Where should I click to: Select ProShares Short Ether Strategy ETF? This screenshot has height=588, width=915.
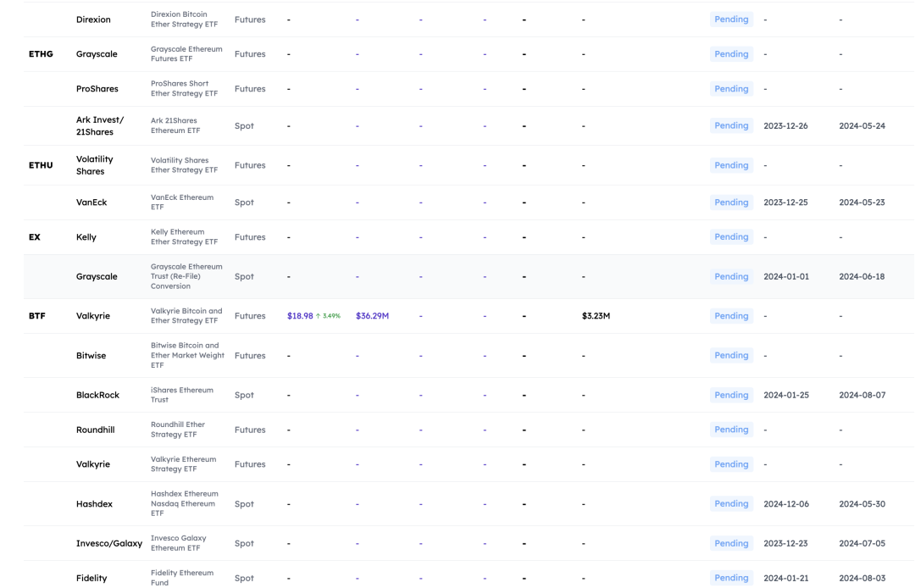(x=184, y=89)
